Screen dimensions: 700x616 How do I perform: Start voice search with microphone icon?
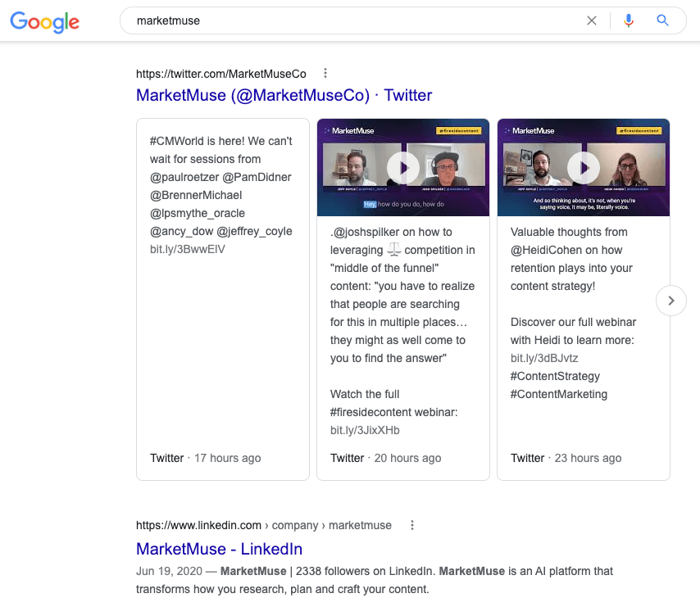[x=629, y=20]
